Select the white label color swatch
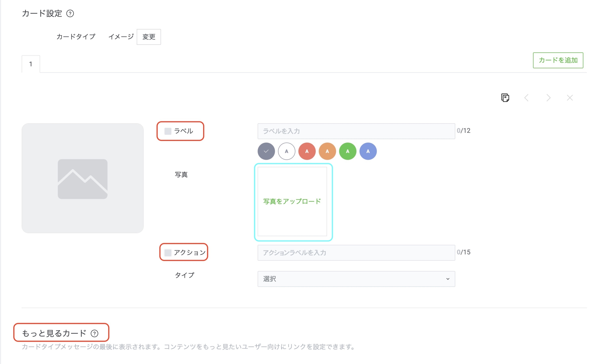The width and height of the screenshot is (605, 364). tap(286, 151)
